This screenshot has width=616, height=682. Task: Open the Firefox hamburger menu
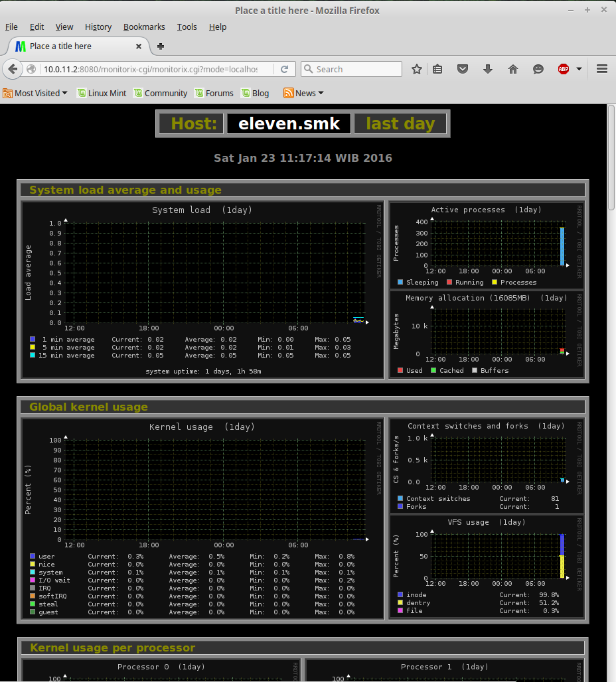[602, 69]
